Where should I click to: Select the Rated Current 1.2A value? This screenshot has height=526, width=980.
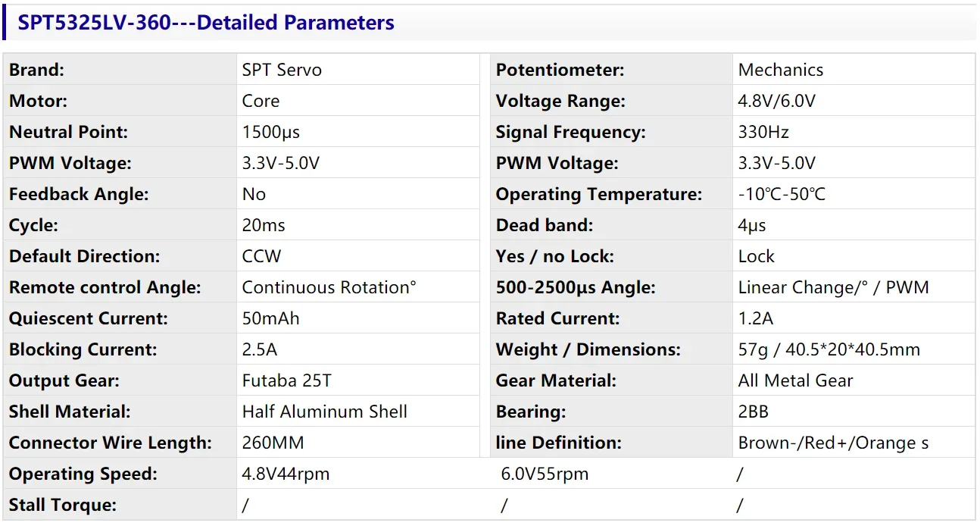point(756,318)
